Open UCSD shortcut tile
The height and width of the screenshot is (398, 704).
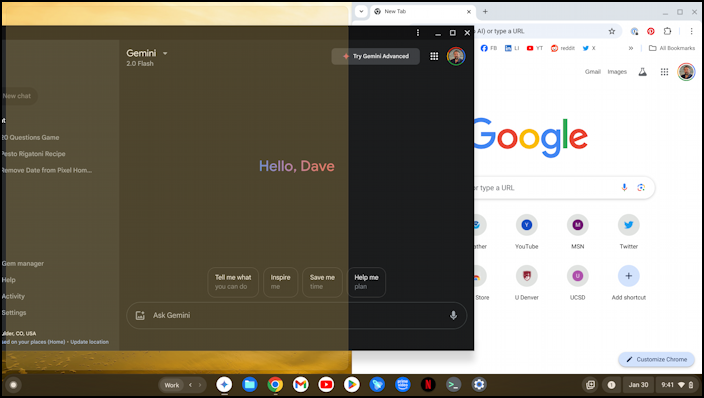click(x=577, y=283)
